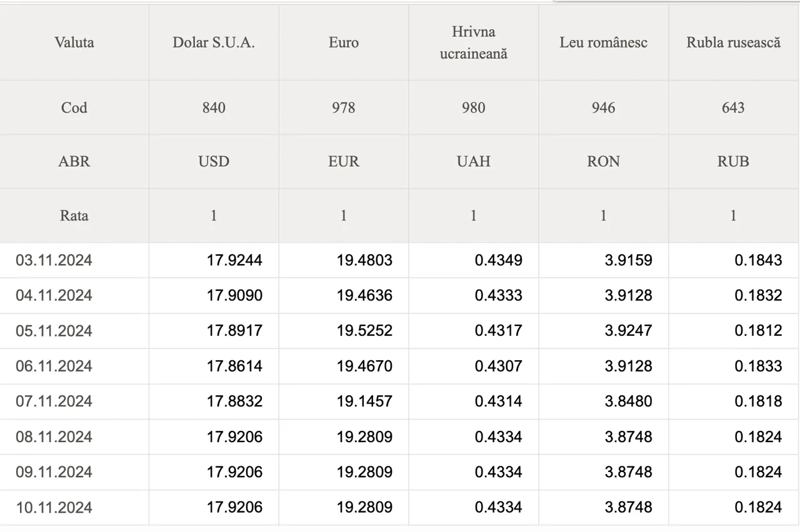The width and height of the screenshot is (800, 532).
Task: Select the Valuta header cell
Action: click(x=74, y=42)
